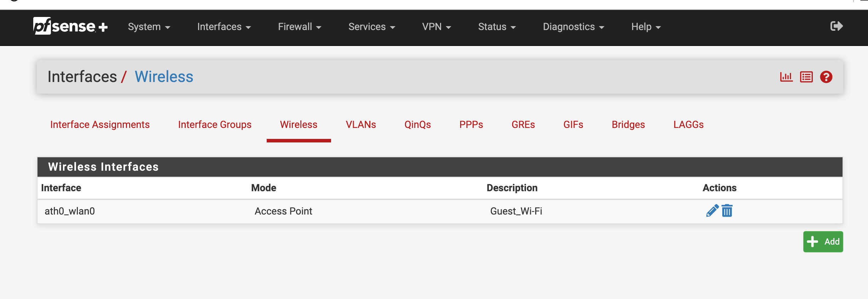The height and width of the screenshot is (299, 868).
Task: Expand the Firewall dropdown menu
Action: (299, 27)
